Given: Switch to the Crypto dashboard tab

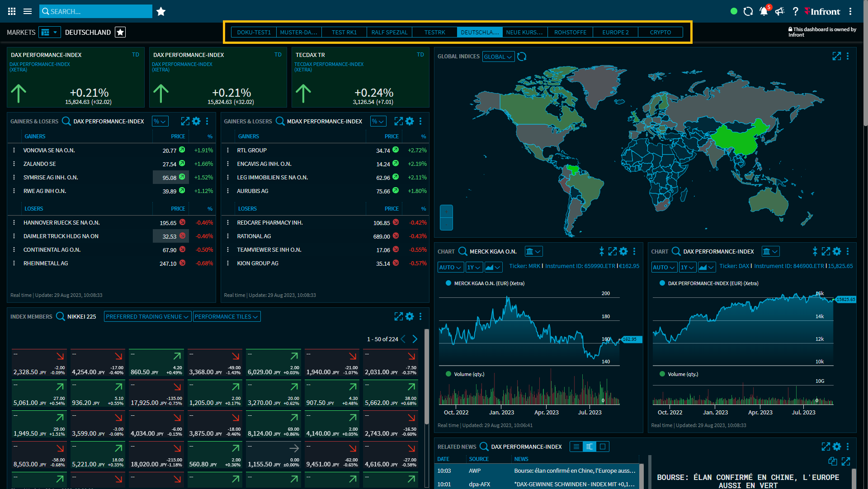Looking at the screenshot, I should tap(660, 32).
